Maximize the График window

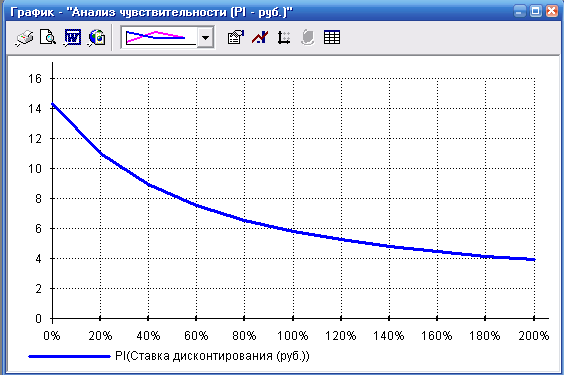(536, 12)
